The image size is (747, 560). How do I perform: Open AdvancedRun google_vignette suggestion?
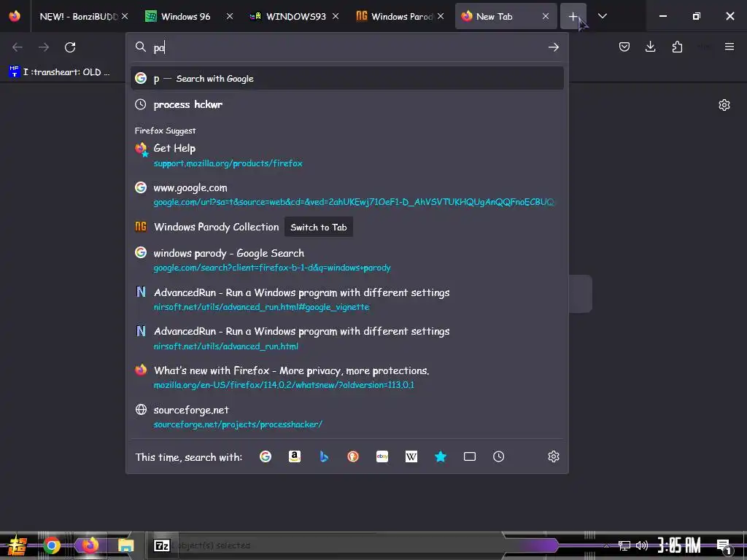click(347, 299)
